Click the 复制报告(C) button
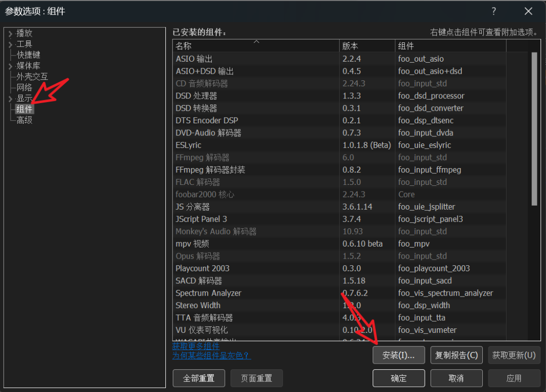This screenshot has width=546, height=392. click(x=456, y=355)
